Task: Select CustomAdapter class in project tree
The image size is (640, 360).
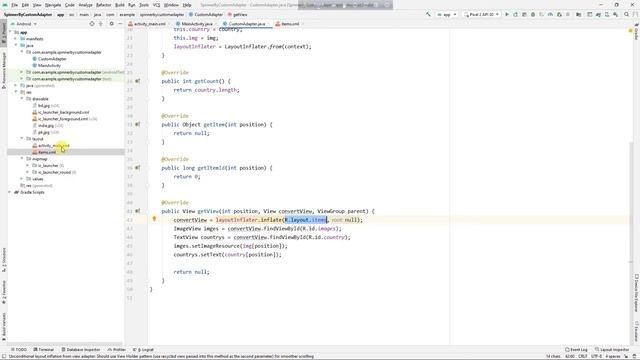Action: click(52, 59)
